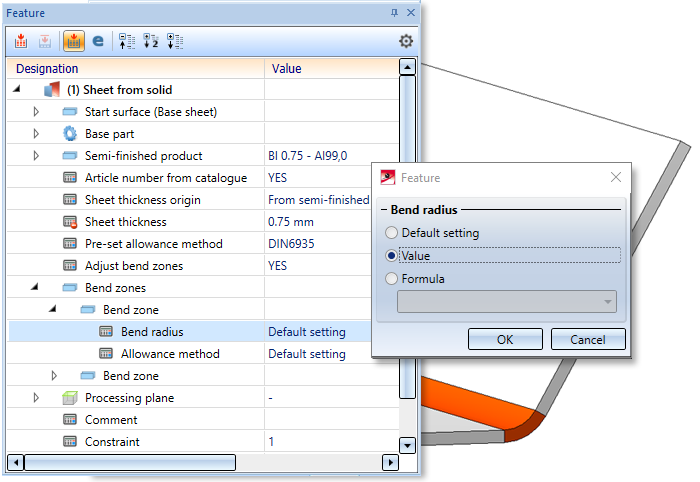Click the Constraint parameter icon
700x482 pixels.
[x=70, y=441]
